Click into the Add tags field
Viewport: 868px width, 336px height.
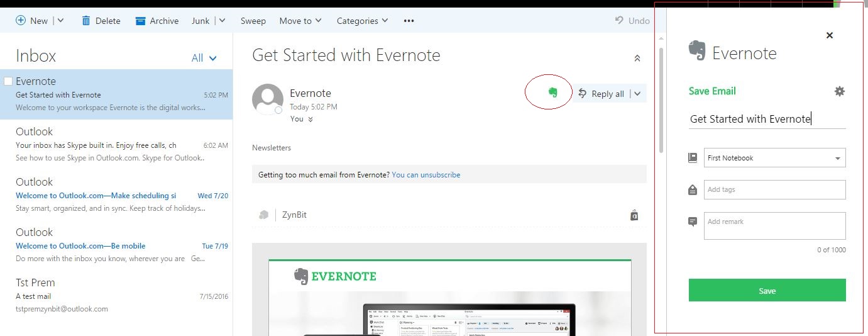[x=774, y=189]
